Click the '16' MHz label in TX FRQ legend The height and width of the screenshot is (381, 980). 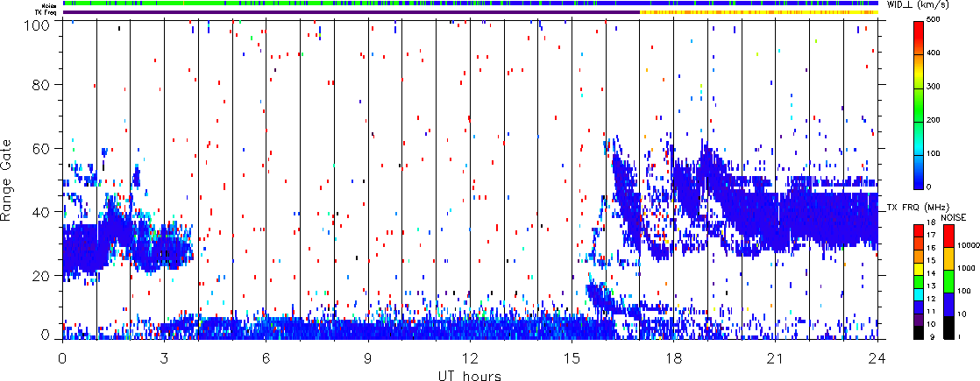click(x=931, y=248)
